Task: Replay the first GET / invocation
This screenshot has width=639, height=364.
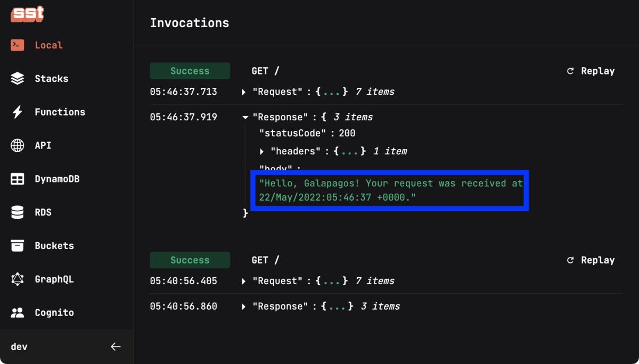Action: [591, 70]
